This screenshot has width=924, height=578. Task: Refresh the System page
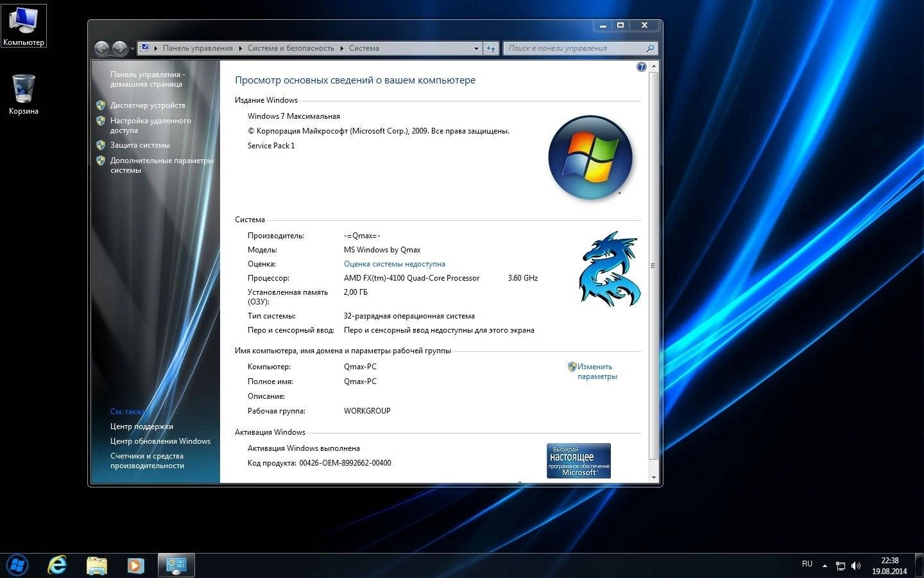[491, 48]
